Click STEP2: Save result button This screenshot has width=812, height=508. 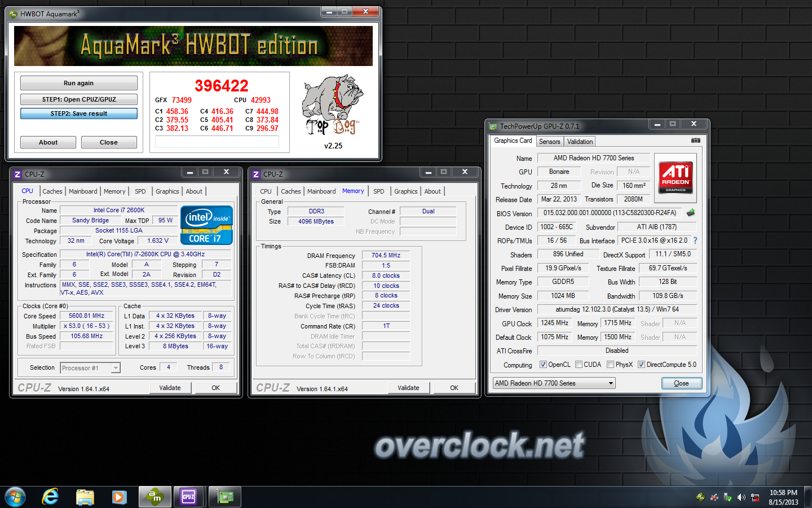point(79,113)
